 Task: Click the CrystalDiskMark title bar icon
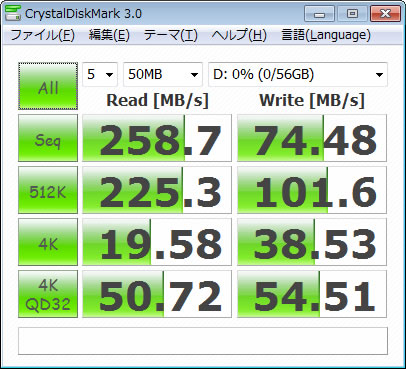(13, 13)
